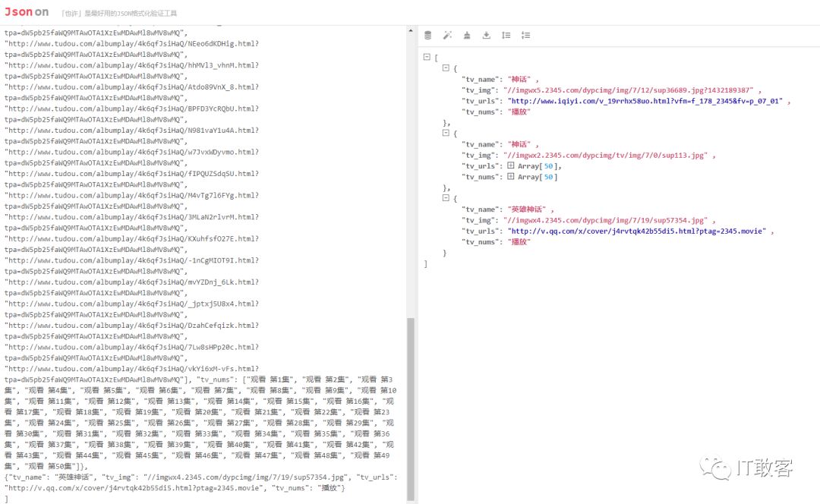This screenshot has width=820, height=504.
Task: Click the hhMVl3_vhnM.html URL line
Action: [x=132, y=65]
